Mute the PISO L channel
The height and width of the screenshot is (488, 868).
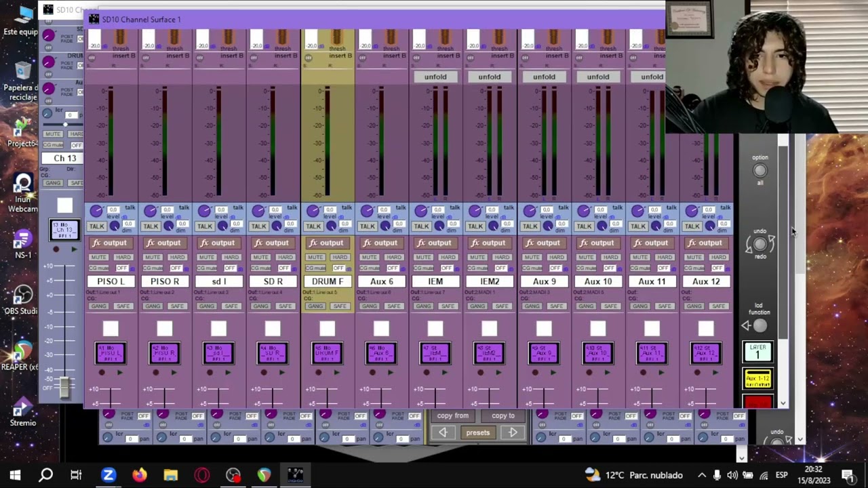(98, 258)
